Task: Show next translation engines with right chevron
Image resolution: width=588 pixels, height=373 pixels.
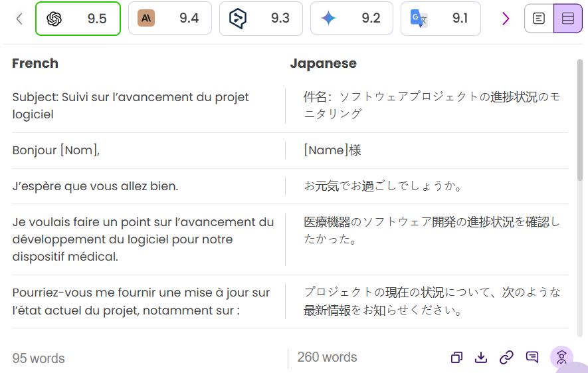Action: (x=506, y=19)
